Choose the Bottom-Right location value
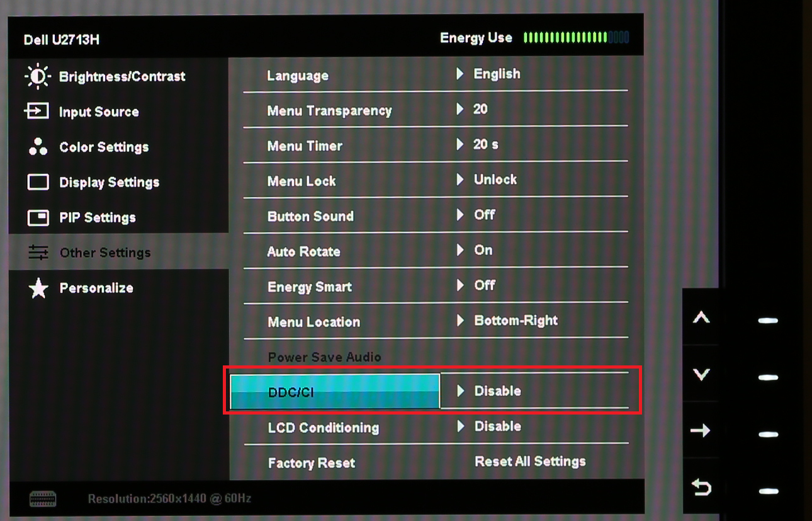Viewport: 812px width, 521px height. point(516,321)
